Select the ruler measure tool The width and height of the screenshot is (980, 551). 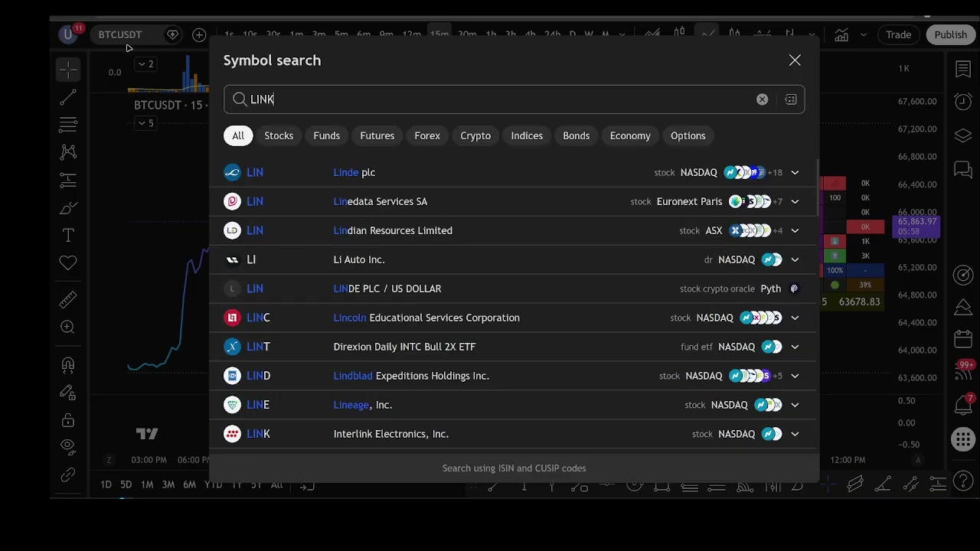coord(68,299)
